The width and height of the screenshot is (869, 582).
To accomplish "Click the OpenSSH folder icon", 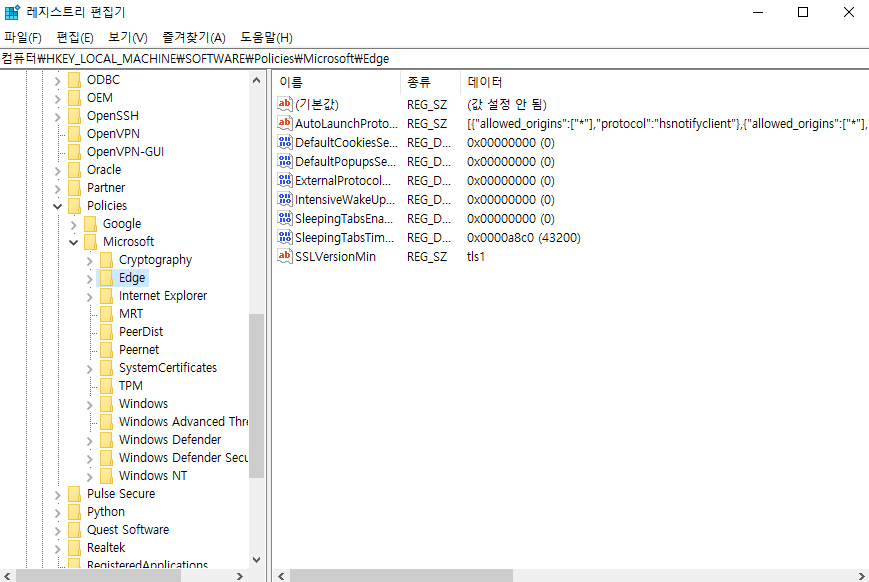I will 74,116.
